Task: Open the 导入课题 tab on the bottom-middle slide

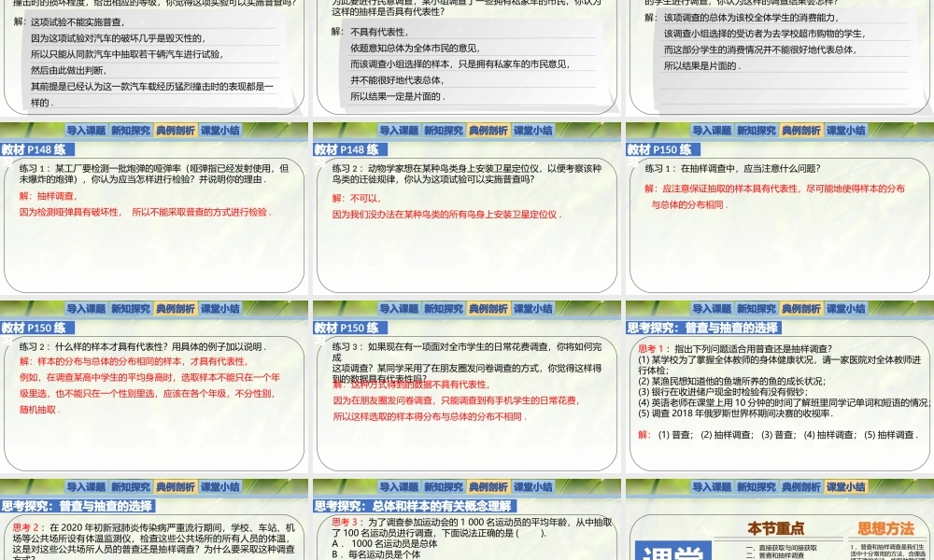Action: (x=400, y=486)
